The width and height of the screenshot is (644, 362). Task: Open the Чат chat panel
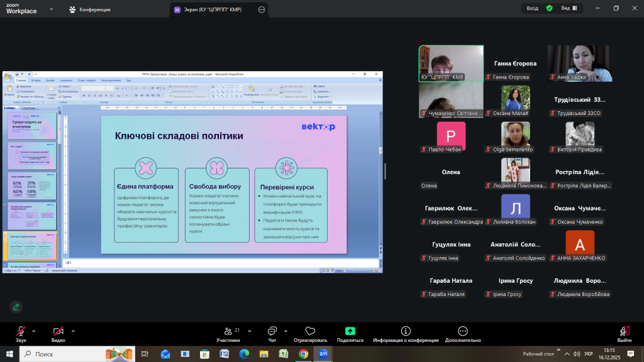coord(272,334)
